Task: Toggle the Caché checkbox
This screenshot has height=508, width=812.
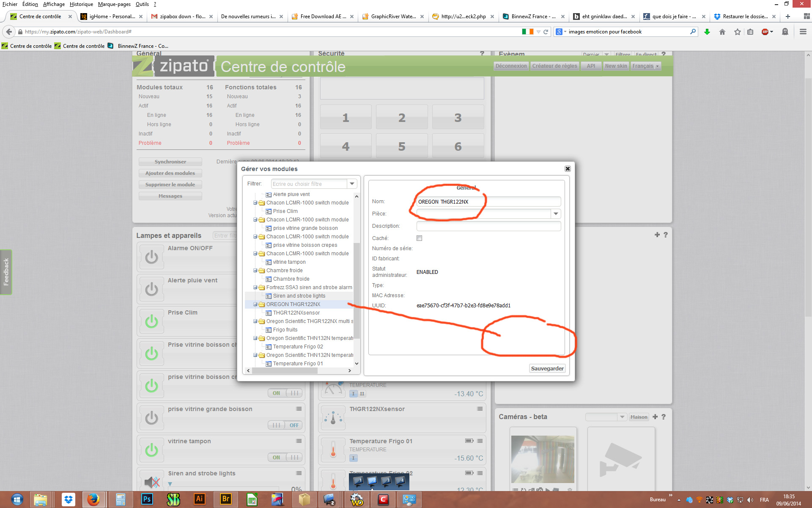Action: pos(419,238)
